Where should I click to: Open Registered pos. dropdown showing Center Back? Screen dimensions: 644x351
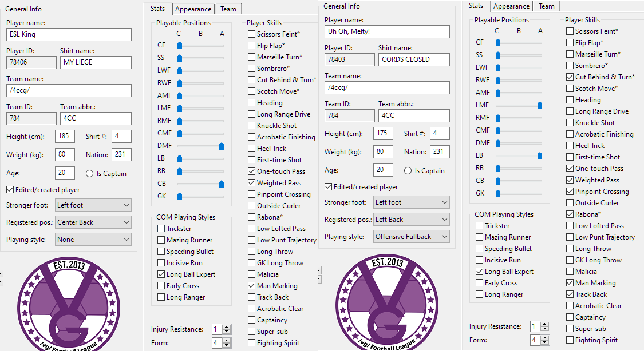(x=93, y=222)
